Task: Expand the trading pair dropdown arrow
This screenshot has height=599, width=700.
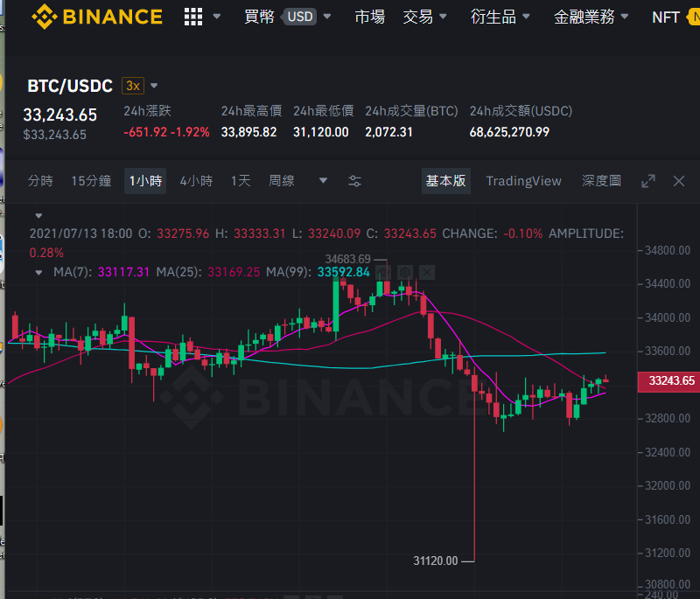Action: coord(155,86)
